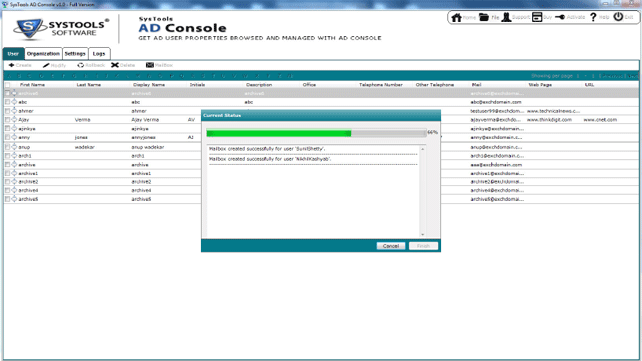Sort by the Last Name column
Image resolution: width=642 pixels, height=361 pixels.
89,85
